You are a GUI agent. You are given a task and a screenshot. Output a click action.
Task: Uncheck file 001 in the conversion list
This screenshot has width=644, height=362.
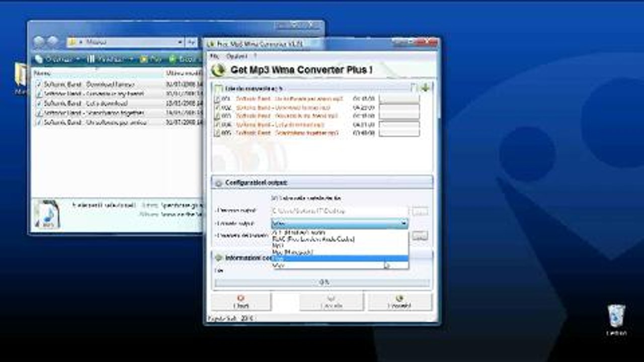click(217, 99)
